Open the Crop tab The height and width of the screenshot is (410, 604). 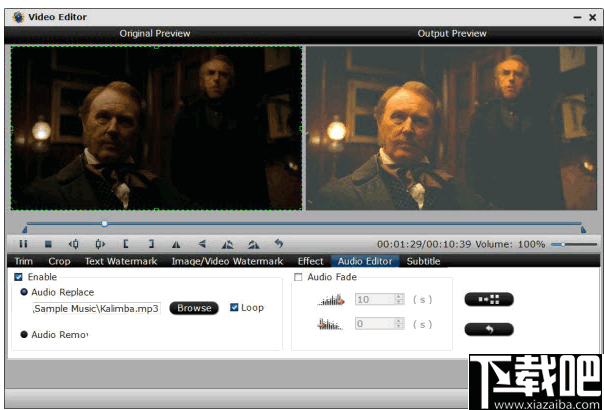59,261
